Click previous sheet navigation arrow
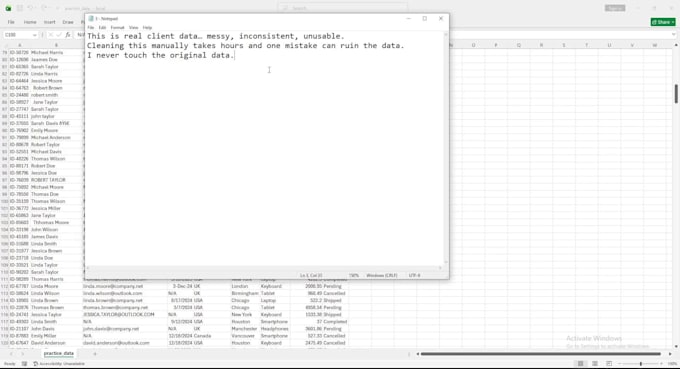Screen dimensions: 680x369 [x=12, y=354]
